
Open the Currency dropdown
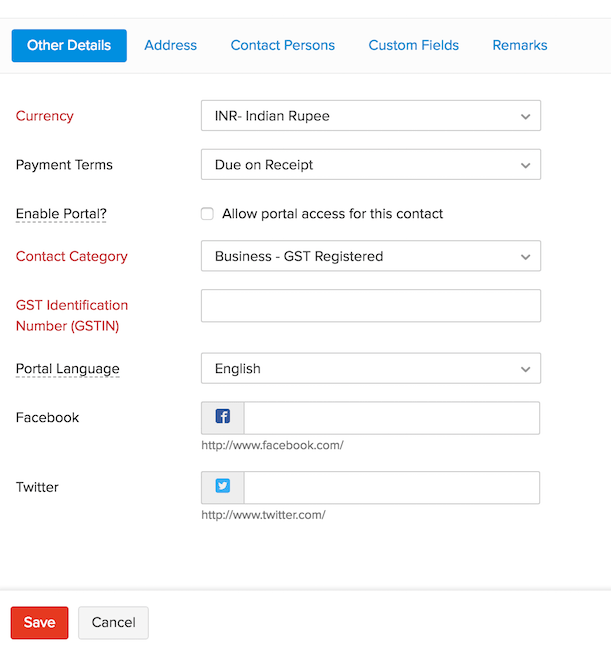coord(370,116)
